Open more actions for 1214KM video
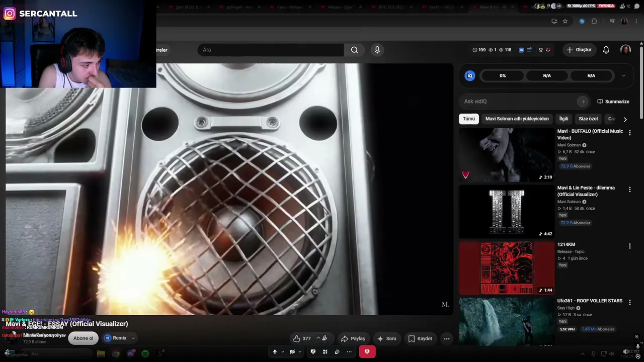The height and width of the screenshot is (362, 644). tap(629, 246)
